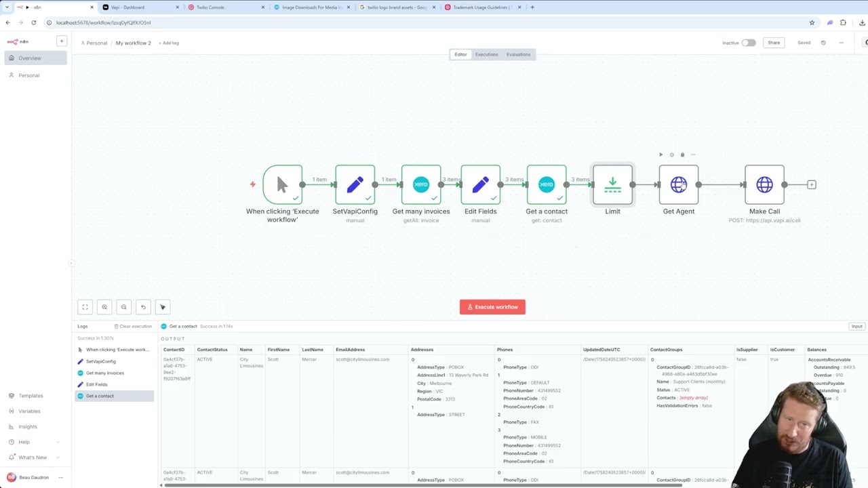Select the Make Call HTTP node
This screenshot has height=488, width=868.
pyautogui.click(x=764, y=184)
